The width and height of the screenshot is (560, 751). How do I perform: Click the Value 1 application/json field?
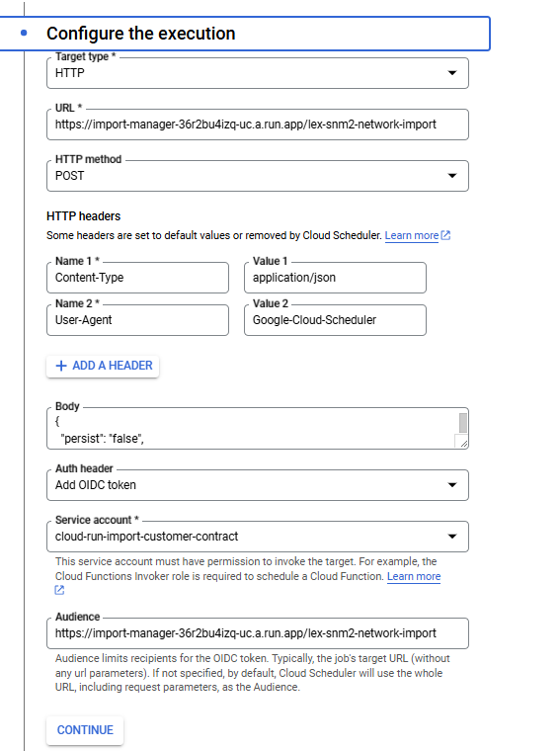335,278
